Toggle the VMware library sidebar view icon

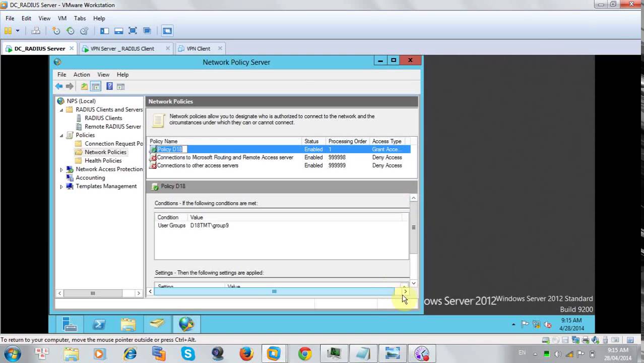click(x=104, y=31)
